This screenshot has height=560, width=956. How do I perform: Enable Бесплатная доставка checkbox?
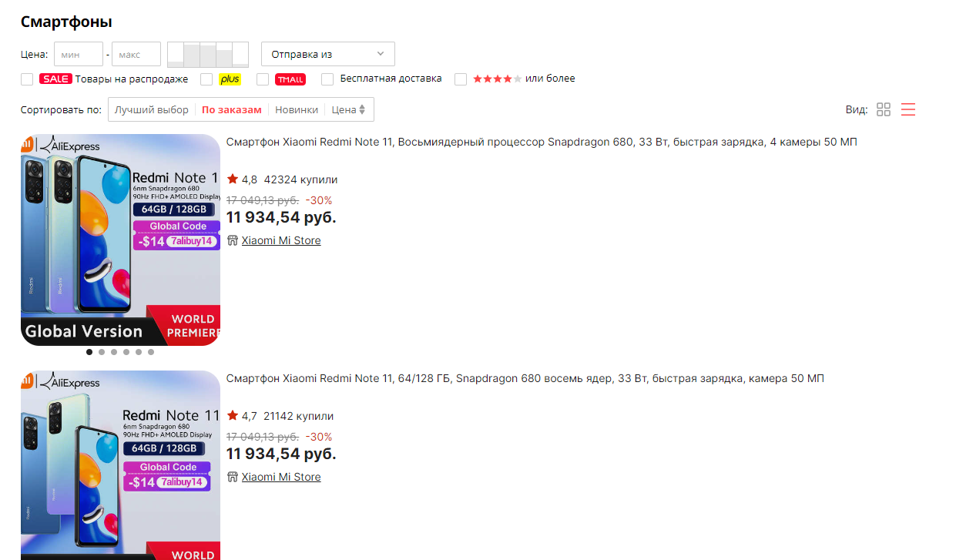pyautogui.click(x=327, y=79)
